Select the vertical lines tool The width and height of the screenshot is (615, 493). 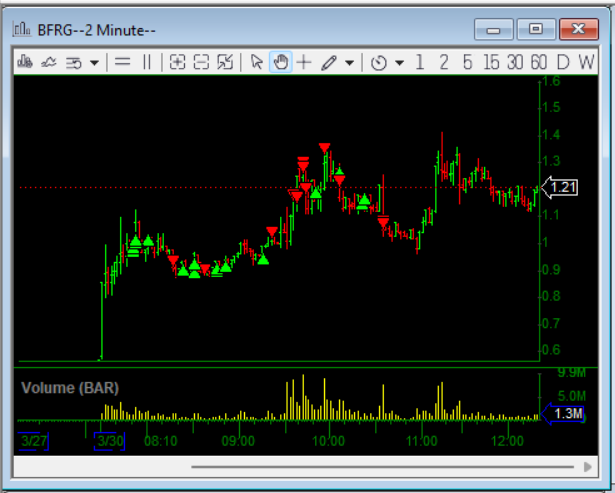(x=147, y=62)
